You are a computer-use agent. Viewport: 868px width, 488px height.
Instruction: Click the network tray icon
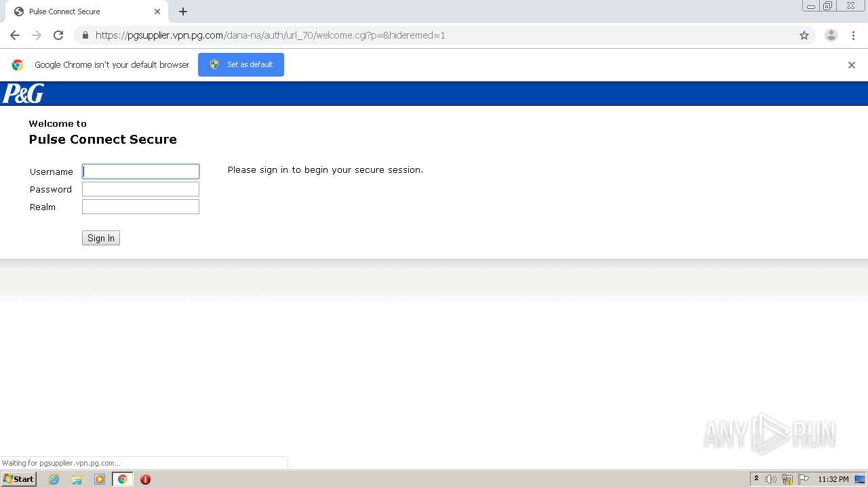point(787,479)
